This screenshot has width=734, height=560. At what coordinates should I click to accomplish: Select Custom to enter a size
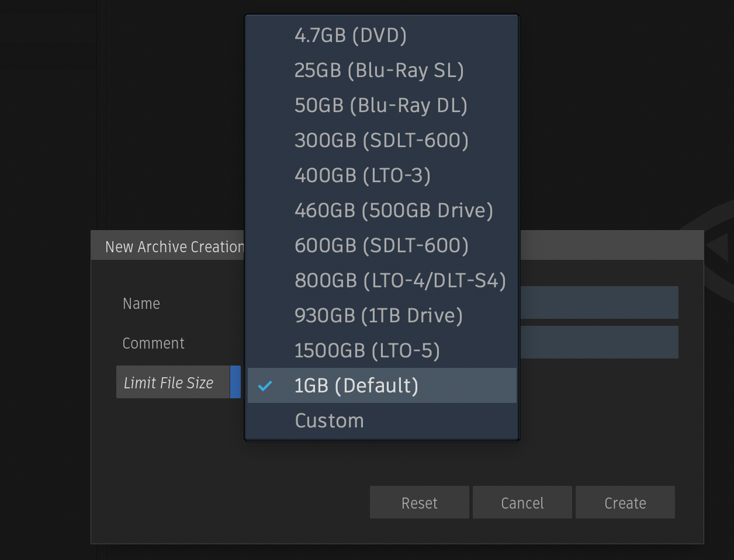[x=329, y=420]
